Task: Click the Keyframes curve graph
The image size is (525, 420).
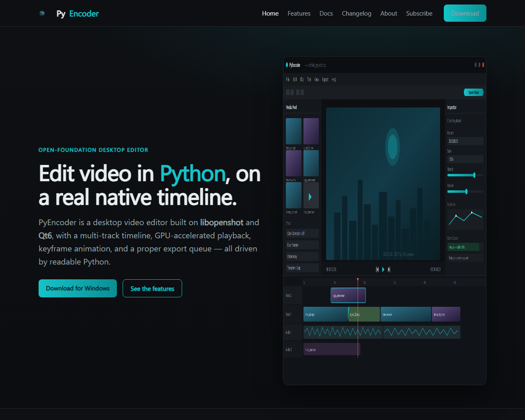Action: 466,219
